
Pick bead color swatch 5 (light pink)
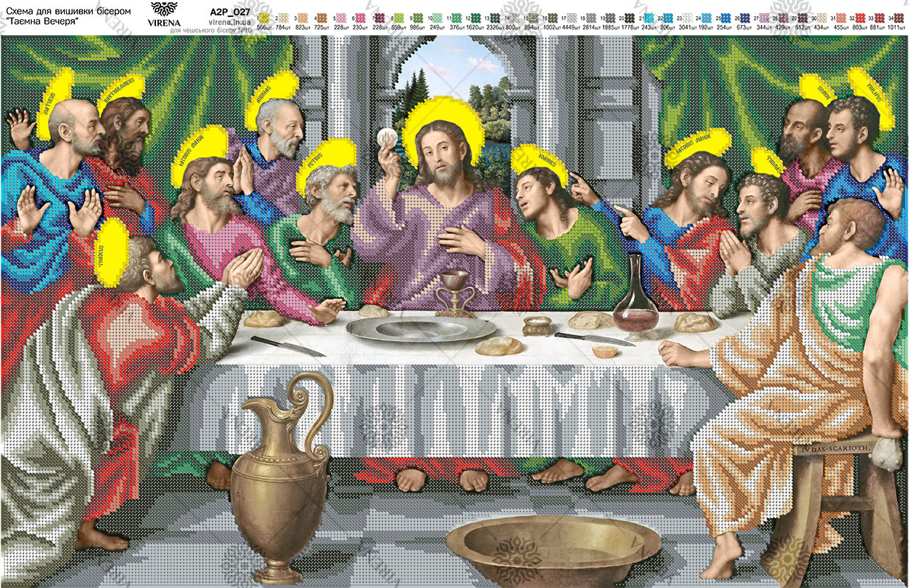click(341, 17)
